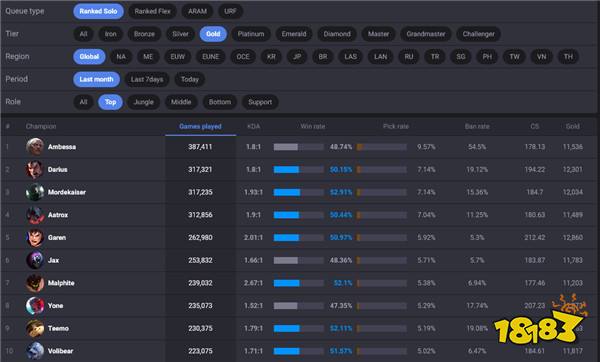Open the Yone champion name link
This screenshot has width=600, height=362.
coord(55,305)
